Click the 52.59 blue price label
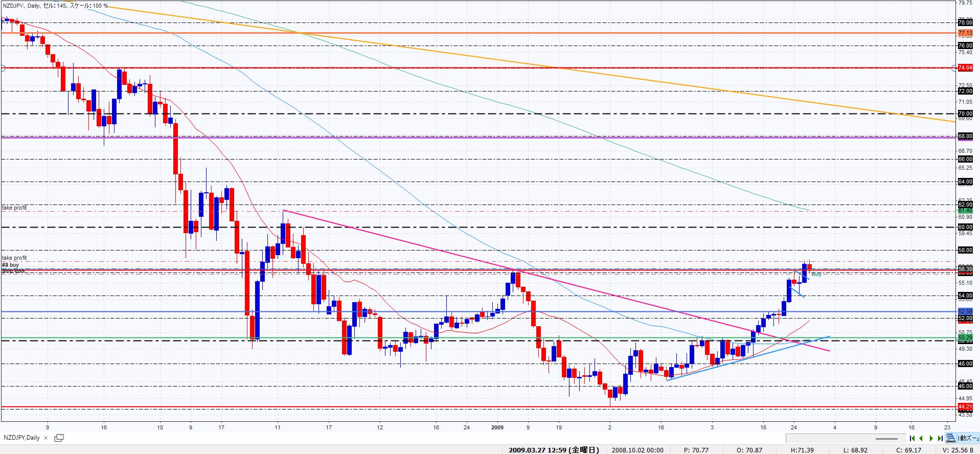This screenshot has height=454, width=980. tap(965, 311)
